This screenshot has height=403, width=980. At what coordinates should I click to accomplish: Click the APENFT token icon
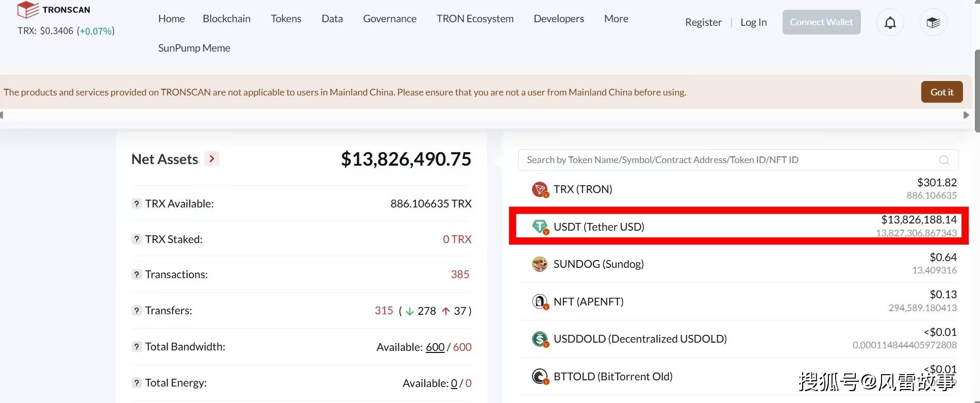tap(540, 301)
